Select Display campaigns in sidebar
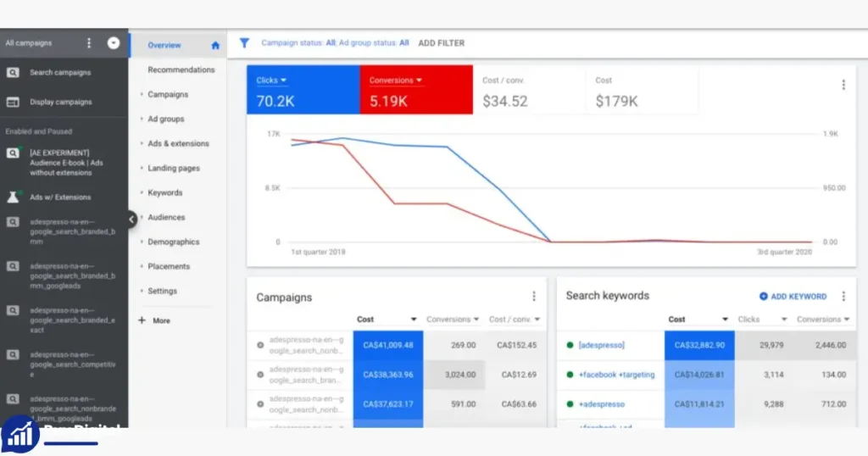The width and height of the screenshot is (868, 456). click(x=61, y=102)
